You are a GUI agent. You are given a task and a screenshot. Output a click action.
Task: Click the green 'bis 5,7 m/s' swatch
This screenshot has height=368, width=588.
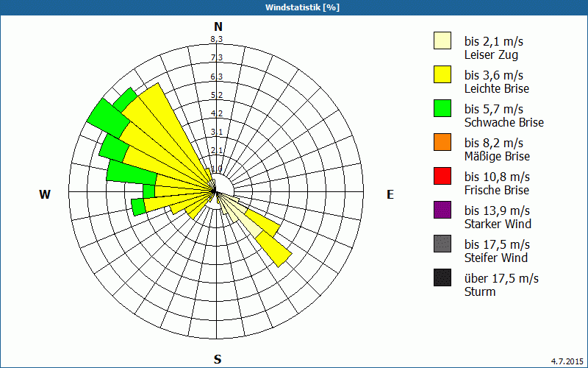[x=442, y=108]
